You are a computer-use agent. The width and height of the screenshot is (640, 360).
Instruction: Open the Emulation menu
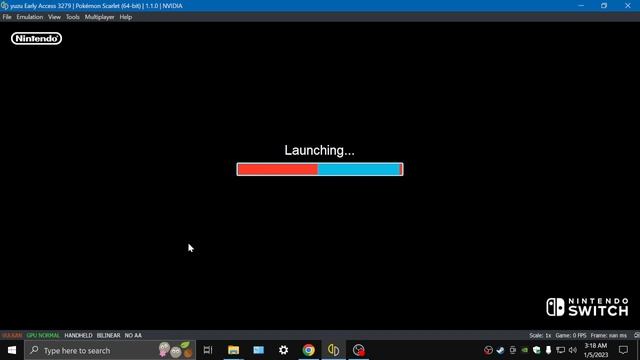coord(29,17)
